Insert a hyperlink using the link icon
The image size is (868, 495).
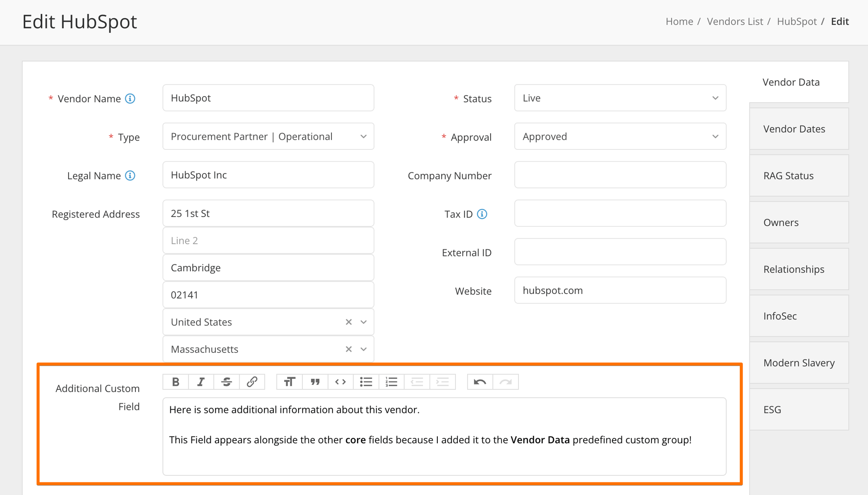click(x=252, y=382)
